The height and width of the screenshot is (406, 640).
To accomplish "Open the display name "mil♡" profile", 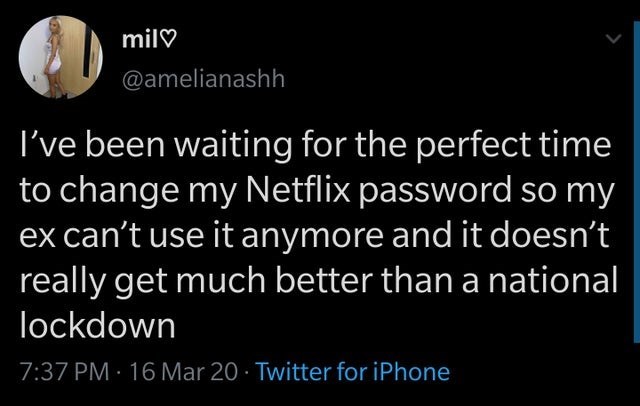I will [x=149, y=40].
